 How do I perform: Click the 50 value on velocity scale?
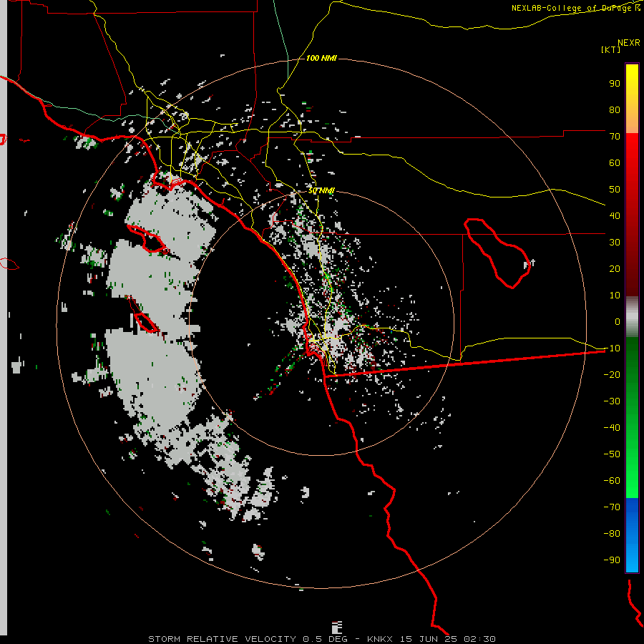coord(615,190)
